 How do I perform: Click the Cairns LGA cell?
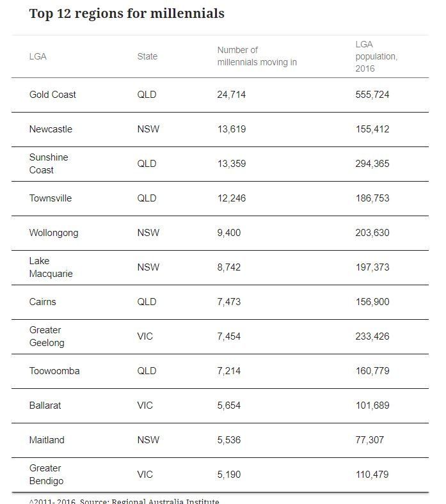point(42,302)
